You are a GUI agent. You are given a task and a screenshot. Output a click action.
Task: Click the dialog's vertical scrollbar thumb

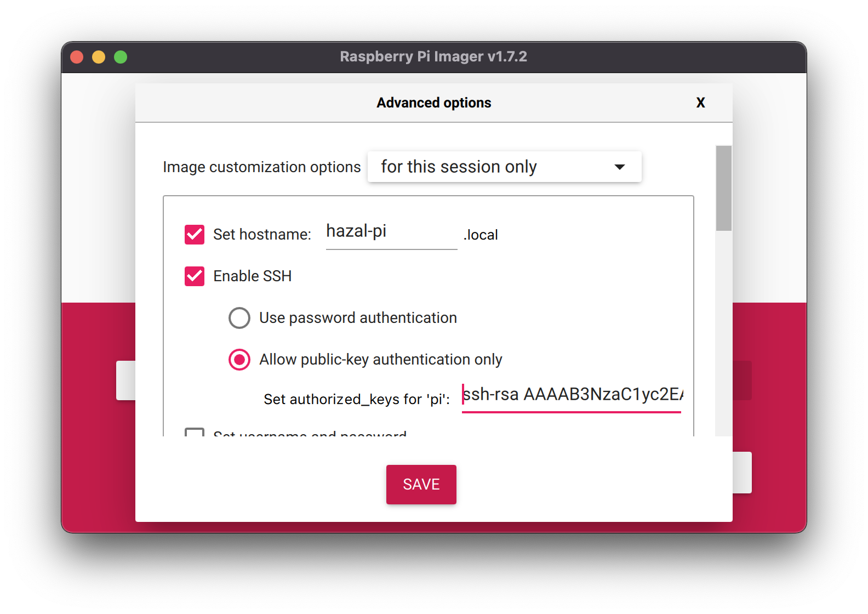724,188
